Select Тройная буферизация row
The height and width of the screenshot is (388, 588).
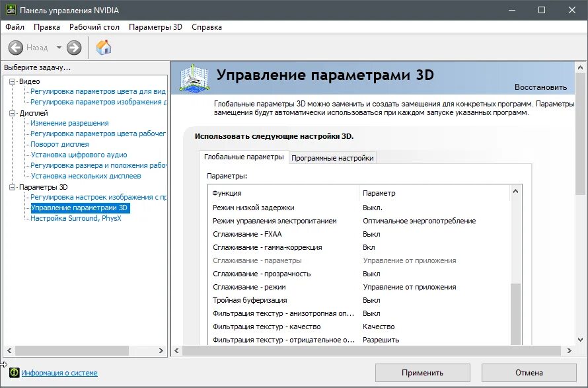[359, 300]
